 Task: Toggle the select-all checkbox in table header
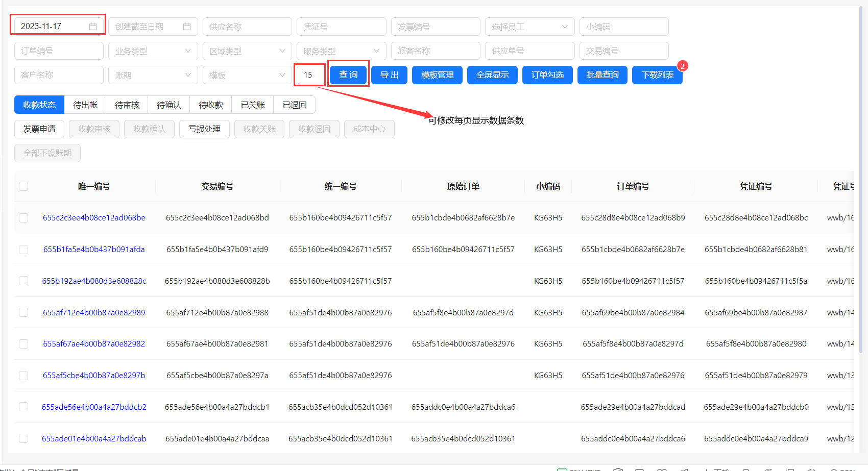23,186
